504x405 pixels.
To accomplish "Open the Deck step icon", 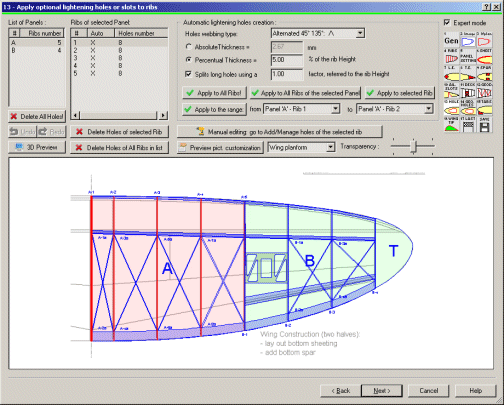I will click(468, 91).
